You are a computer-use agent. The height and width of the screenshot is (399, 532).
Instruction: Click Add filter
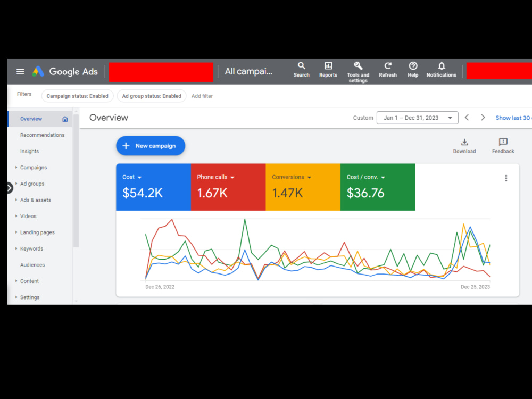tap(202, 96)
